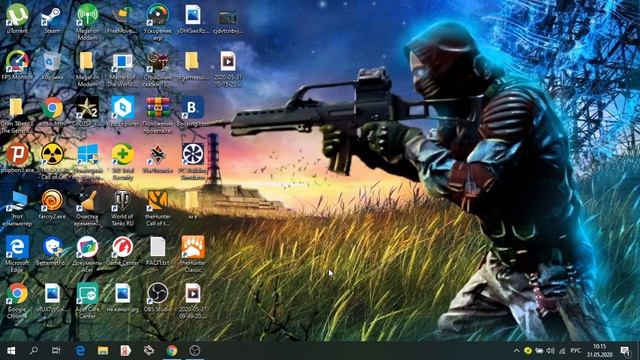Open the App Explorer shortcut

pos(122,108)
